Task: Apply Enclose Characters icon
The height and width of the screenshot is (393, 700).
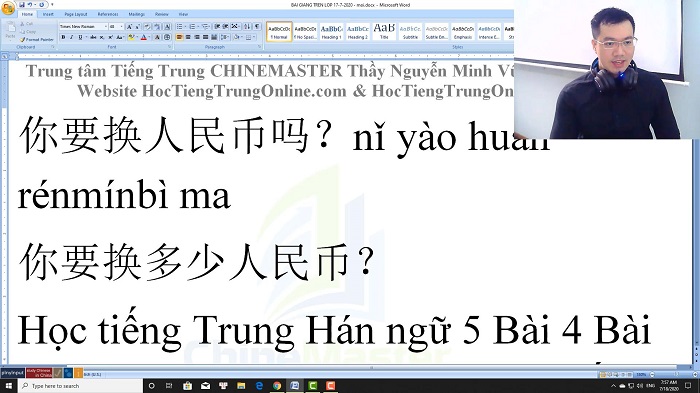Action: 167,38
